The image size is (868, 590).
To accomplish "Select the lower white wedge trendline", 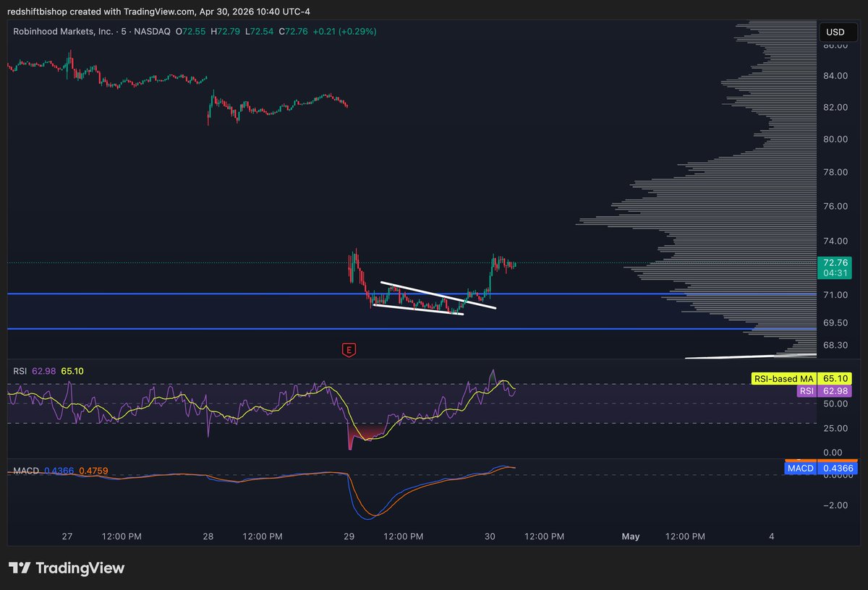I will 418,309.
